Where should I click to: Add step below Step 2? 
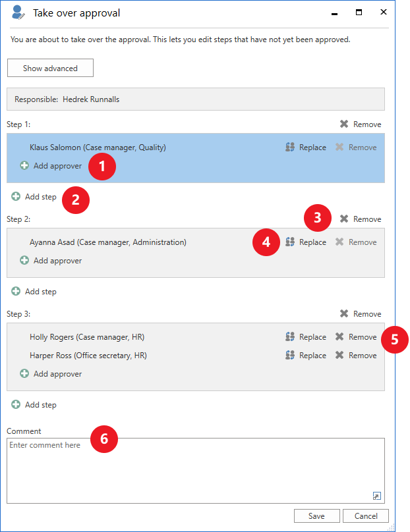(x=34, y=291)
